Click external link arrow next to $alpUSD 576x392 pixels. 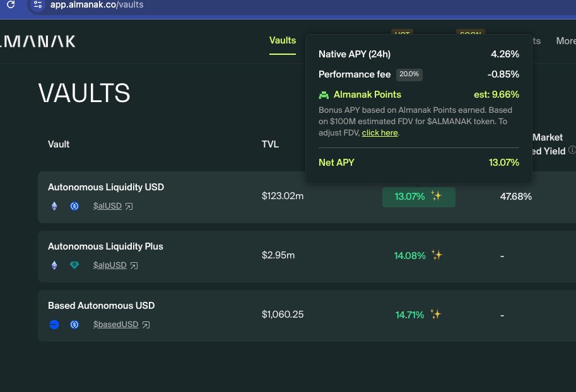[134, 265]
